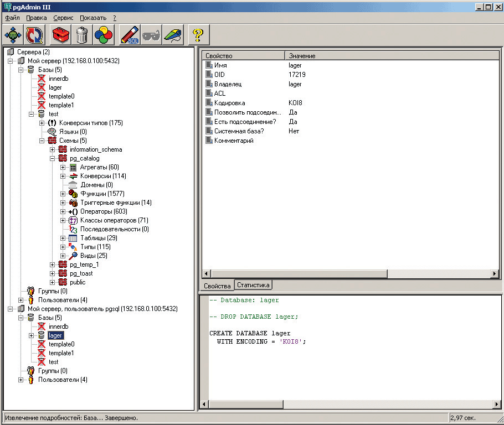Click the Домены (0) building icon
This screenshot has width=504, height=425.
coord(73,185)
